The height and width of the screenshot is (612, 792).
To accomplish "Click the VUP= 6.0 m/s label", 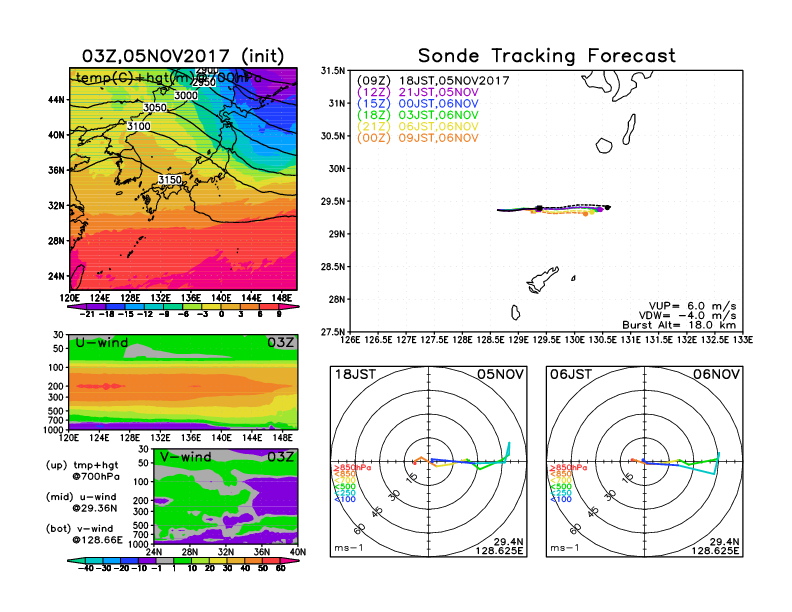I will (688, 300).
